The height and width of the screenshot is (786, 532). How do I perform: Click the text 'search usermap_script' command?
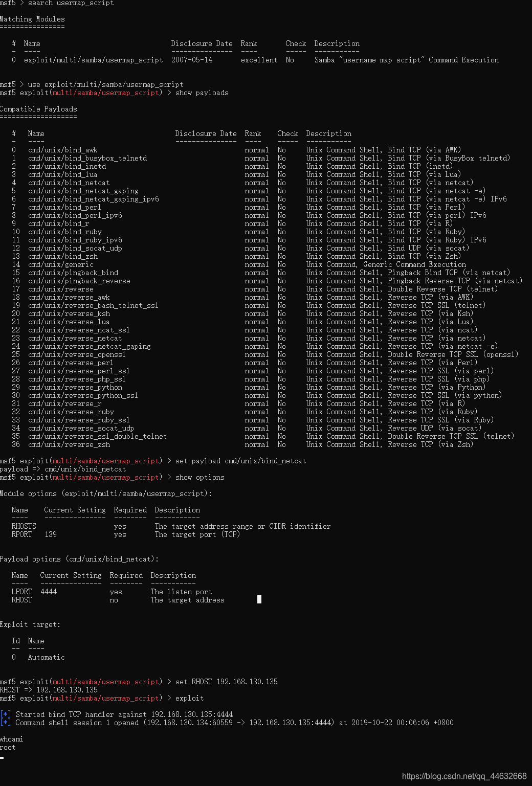[x=71, y=3]
